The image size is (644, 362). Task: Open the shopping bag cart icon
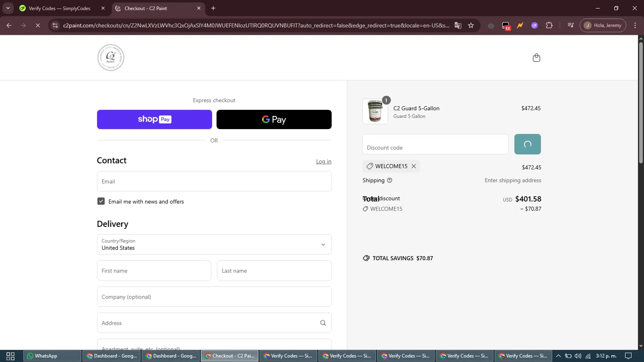point(536,57)
